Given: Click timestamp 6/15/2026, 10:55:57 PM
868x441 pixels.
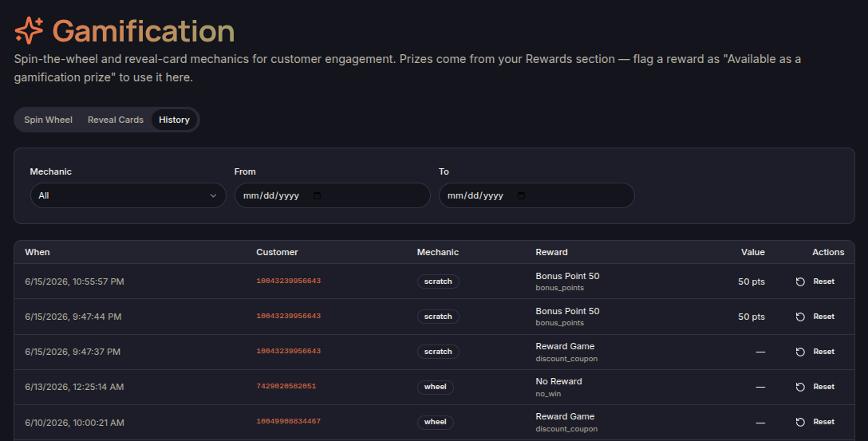Looking at the screenshot, I should 74,282.
